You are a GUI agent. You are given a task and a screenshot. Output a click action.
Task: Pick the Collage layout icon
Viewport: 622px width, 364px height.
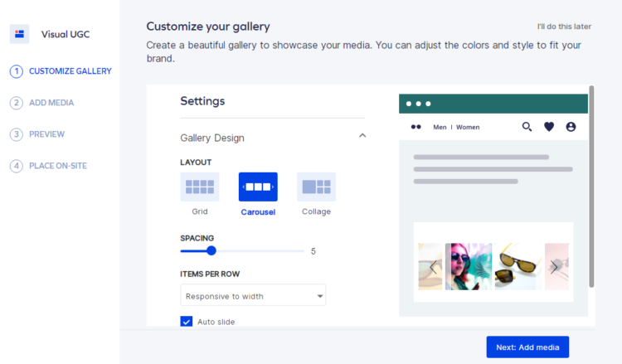click(x=316, y=187)
